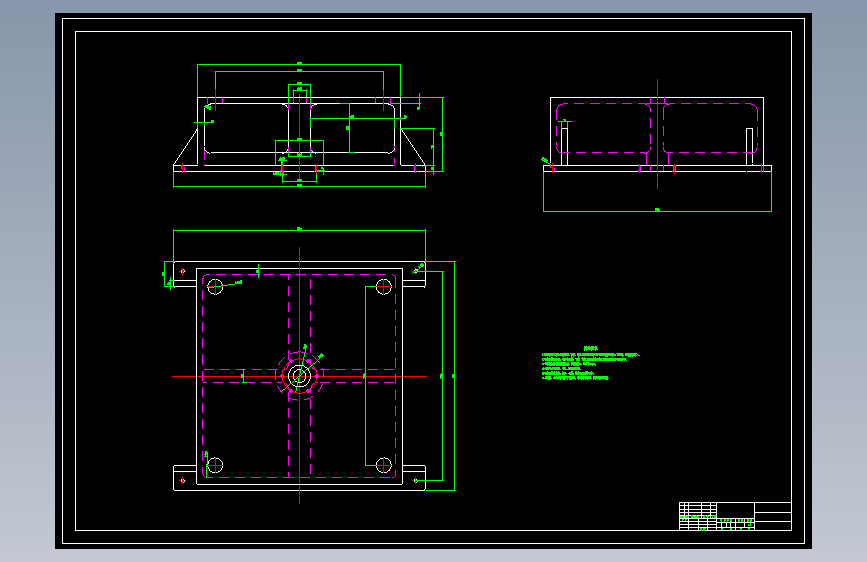Select the top-left bolt hole in plan view
Image resolution: width=867 pixels, height=562 pixels.
(215, 287)
